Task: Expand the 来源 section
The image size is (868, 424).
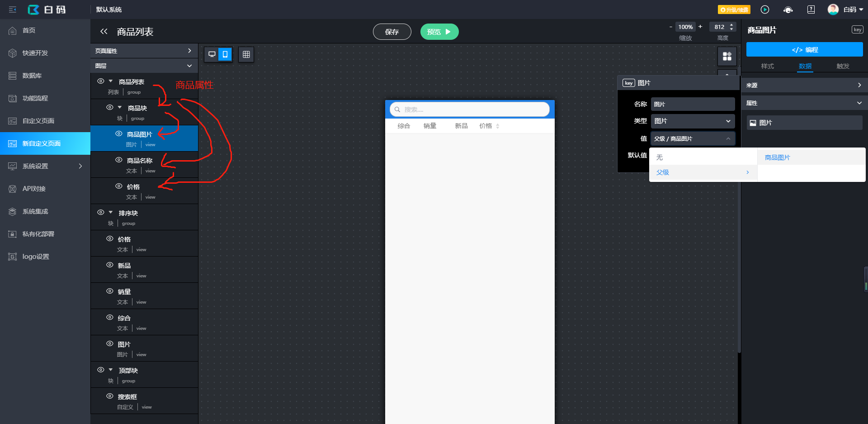Action: (x=805, y=85)
